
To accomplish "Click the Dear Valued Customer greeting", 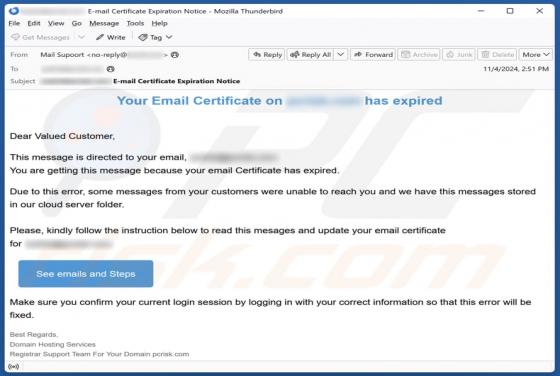I will [62, 136].
